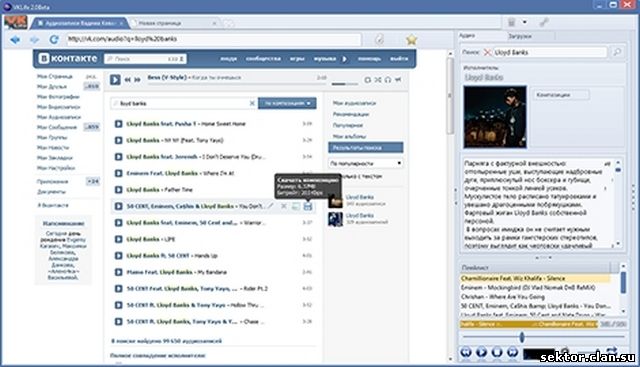Open a new tab with the plus button
The image size is (640, 367).
click(229, 24)
